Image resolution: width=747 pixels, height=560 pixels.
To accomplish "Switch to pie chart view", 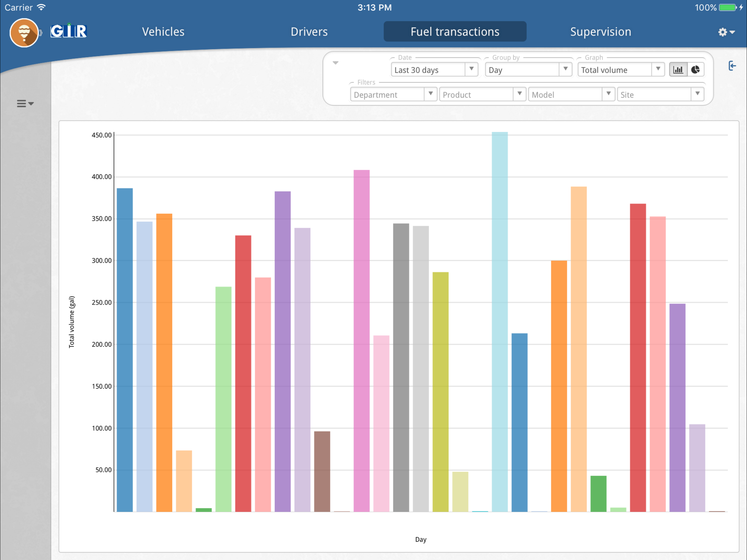I will [695, 69].
